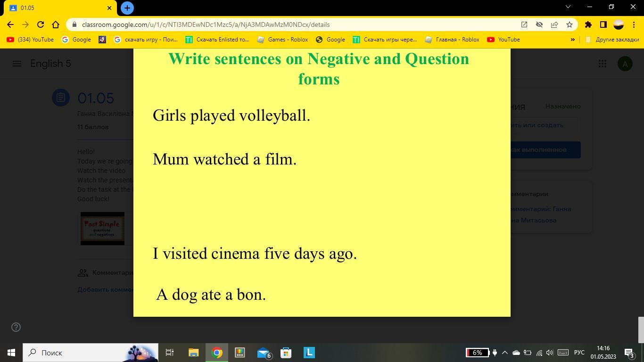This screenshot has width=644, height=362.
Task: Open the Скачать игры через bookmark
Action: pyautogui.click(x=385, y=40)
